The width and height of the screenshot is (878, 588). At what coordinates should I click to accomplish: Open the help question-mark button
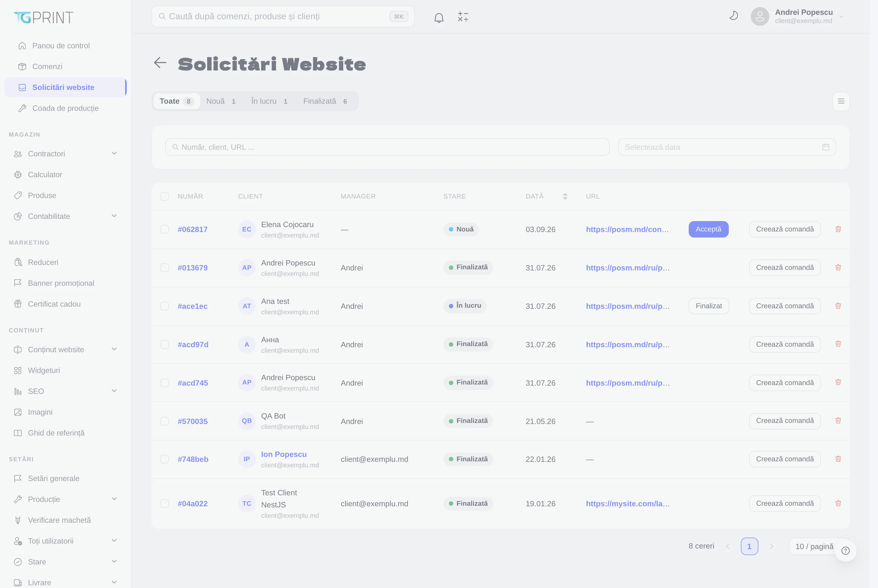(845, 550)
